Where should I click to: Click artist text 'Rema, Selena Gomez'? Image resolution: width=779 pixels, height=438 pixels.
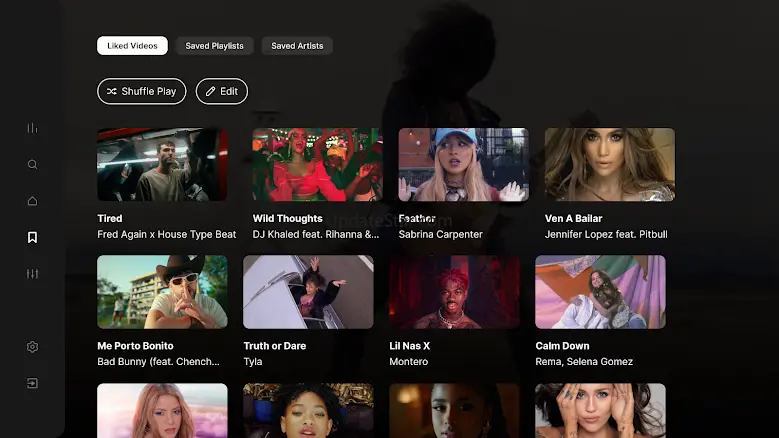pyautogui.click(x=584, y=362)
